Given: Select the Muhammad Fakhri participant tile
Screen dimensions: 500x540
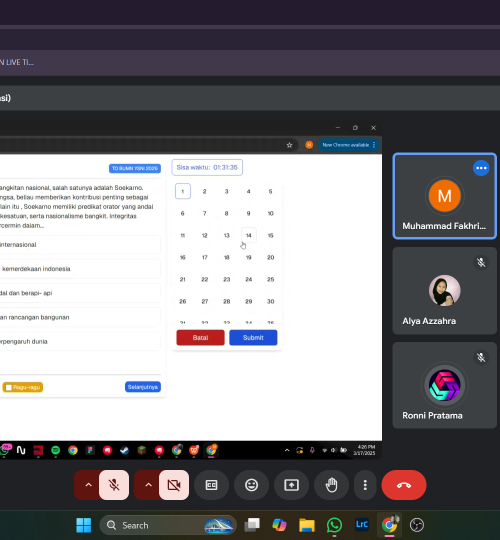Looking at the screenshot, I should (x=445, y=196).
